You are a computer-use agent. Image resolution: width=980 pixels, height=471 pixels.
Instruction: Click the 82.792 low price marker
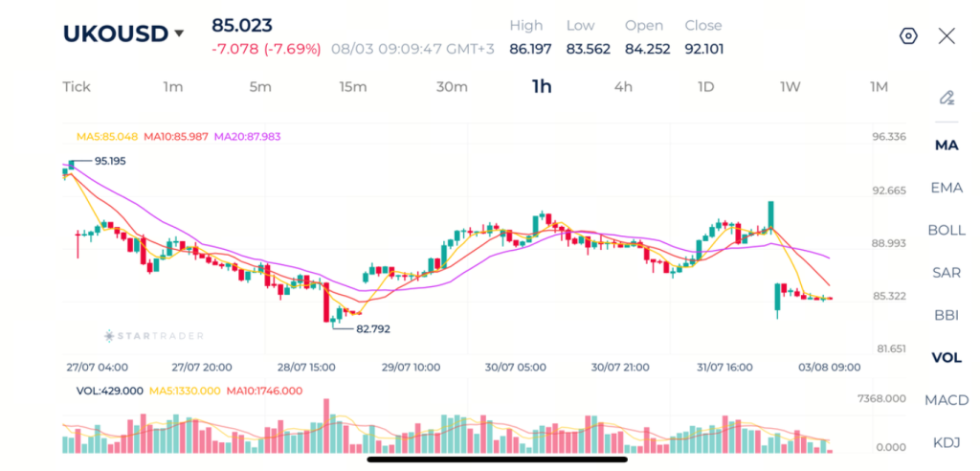373,329
